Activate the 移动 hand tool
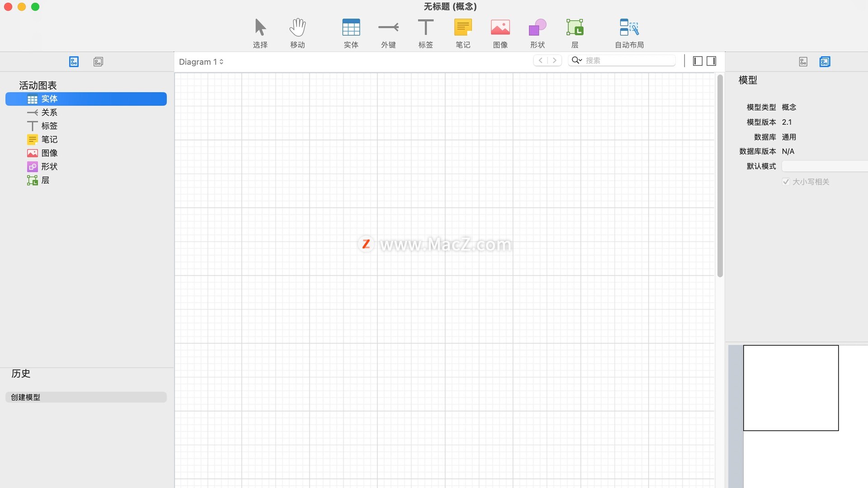Image resolution: width=868 pixels, height=488 pixels. pos(297,33)
